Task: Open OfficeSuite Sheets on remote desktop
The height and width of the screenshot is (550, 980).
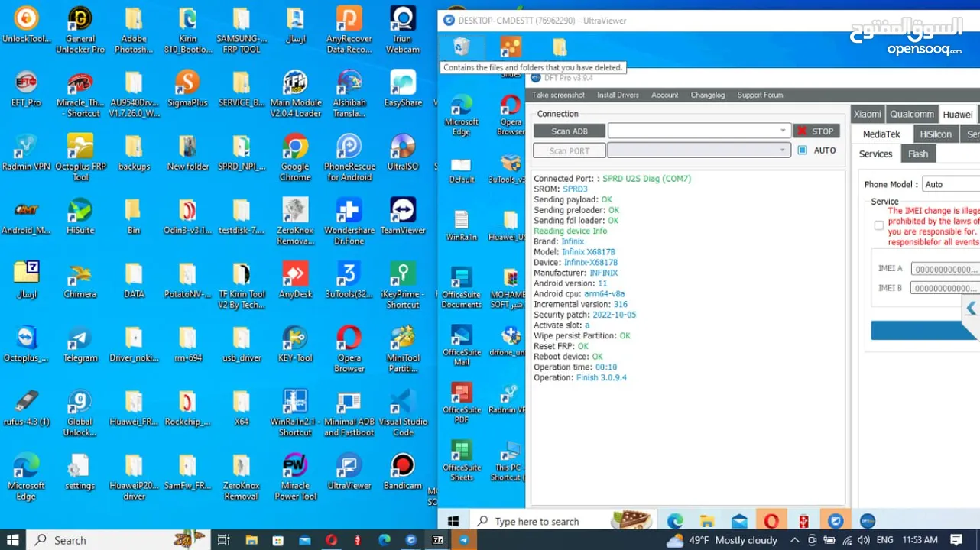Action: [x=462, y=461]
